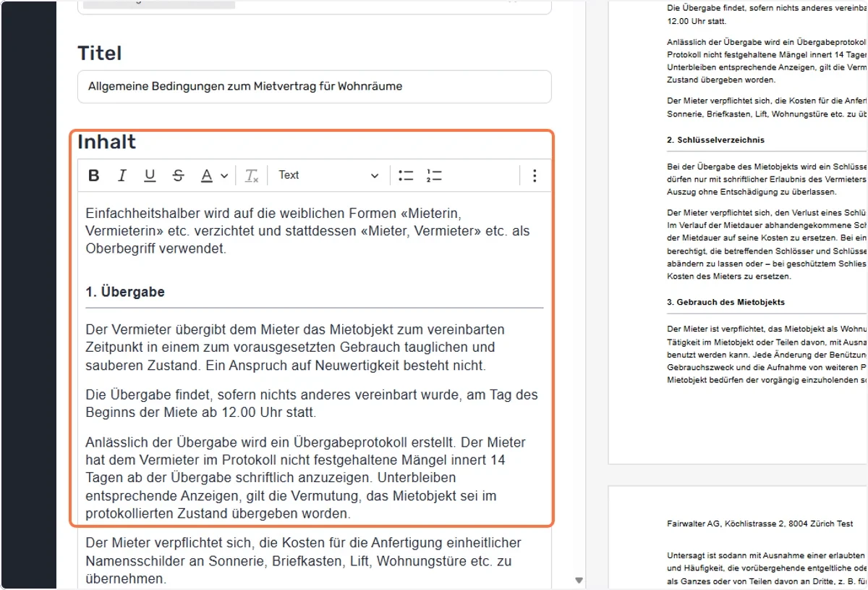Click the scroll-down arrow of the editor panel
Image resolution: width=868 pixels, height=590 pixels.
tap(579, 581)
